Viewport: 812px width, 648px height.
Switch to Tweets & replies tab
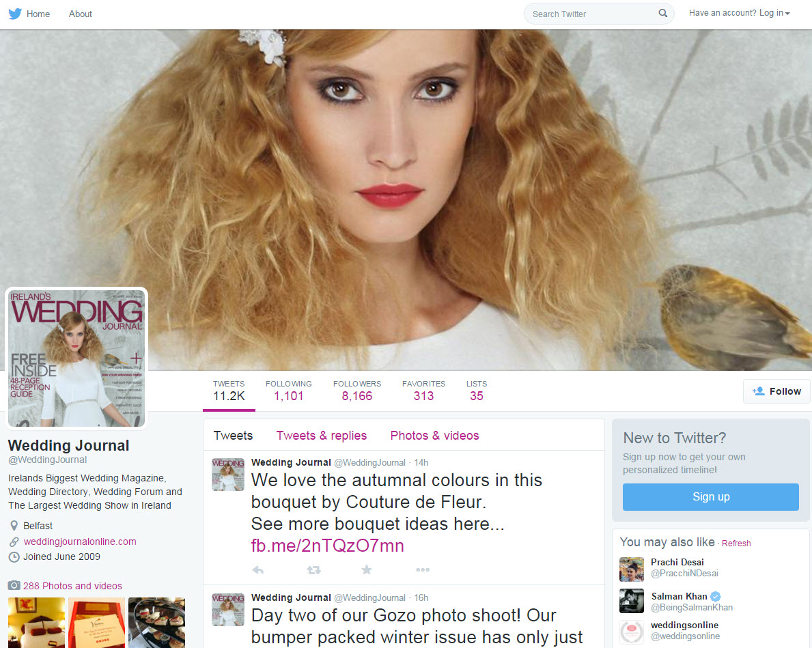pyautogui.click(x=321, y=436)
